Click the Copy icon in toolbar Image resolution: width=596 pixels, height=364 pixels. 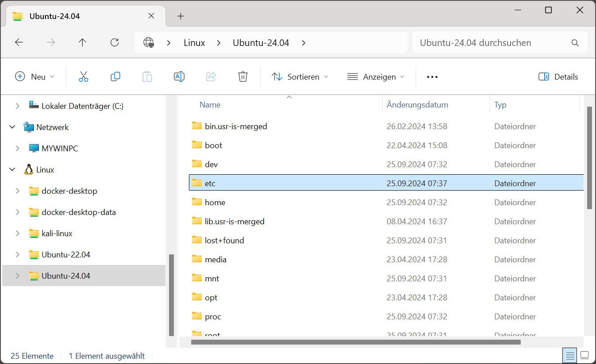pos(115,77)
